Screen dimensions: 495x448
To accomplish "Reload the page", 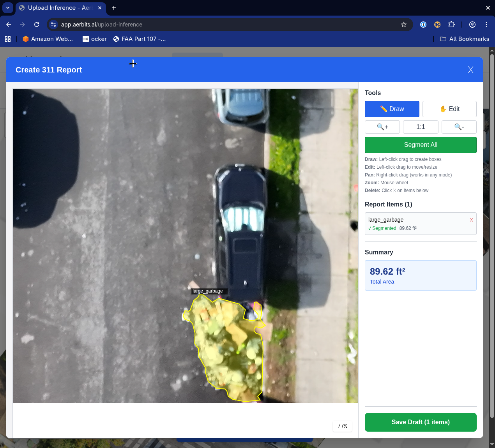I will click(x=37, y=25).
